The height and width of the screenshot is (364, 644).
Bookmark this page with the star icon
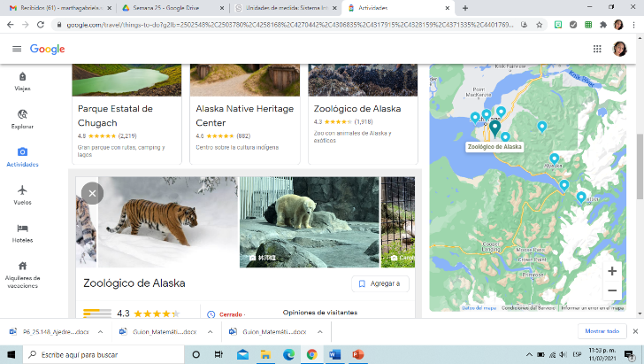[x=540, y=25]
